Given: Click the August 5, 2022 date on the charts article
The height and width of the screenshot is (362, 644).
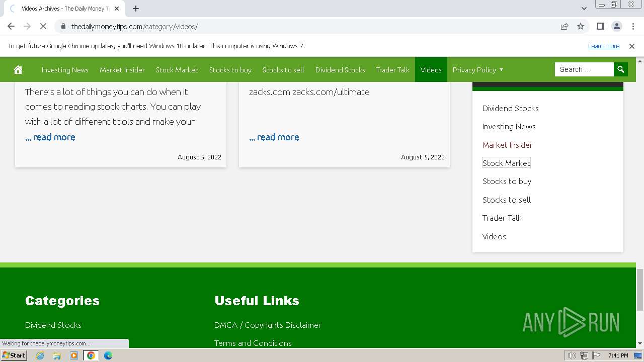Looking at the screenshot, I should pyautogui.click(x=199, y=157).
